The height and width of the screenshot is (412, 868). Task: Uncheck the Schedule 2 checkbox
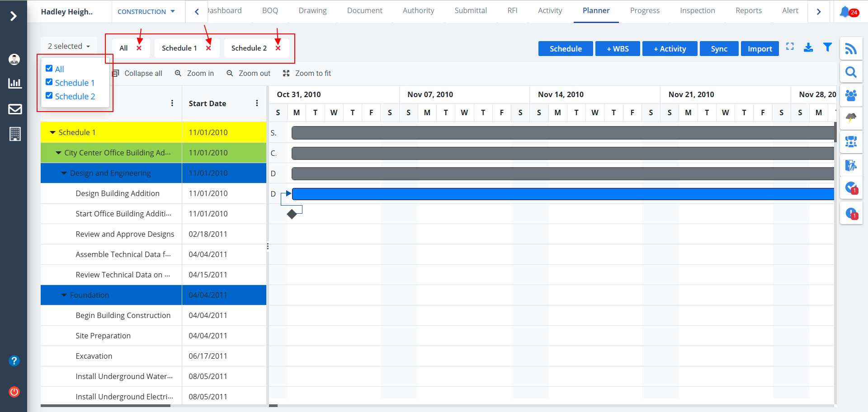[x=49, y=96]
